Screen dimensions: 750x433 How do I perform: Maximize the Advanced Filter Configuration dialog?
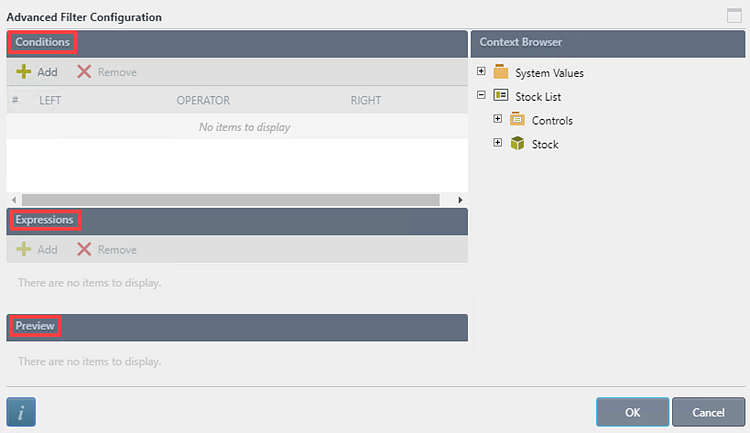[x=734, y=16]
